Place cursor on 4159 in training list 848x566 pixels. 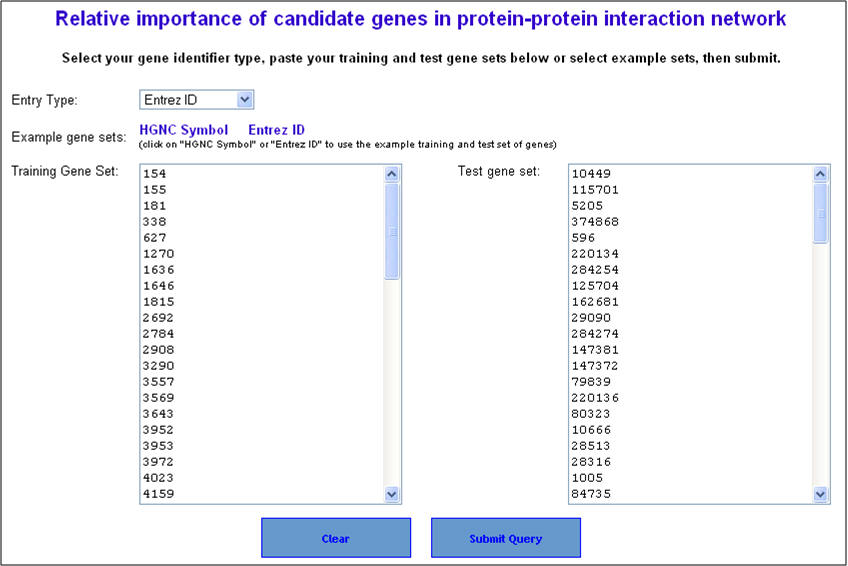(x=158, y=494)
